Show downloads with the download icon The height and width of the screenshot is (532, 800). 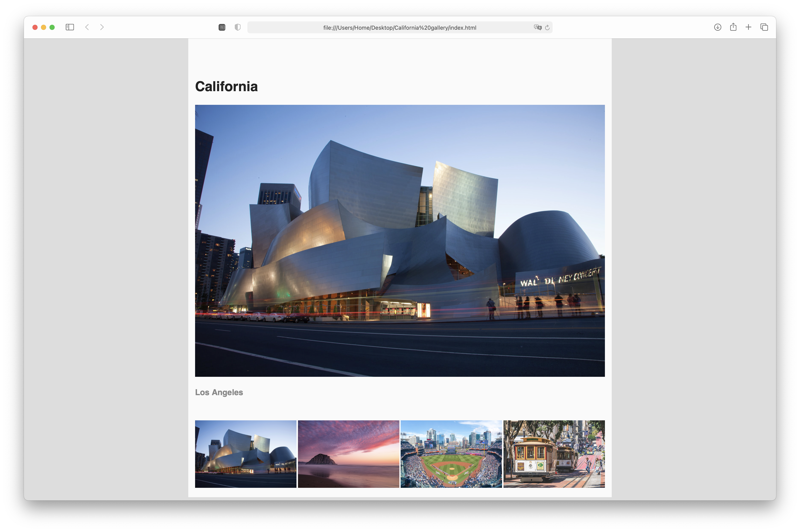[718, 27]
